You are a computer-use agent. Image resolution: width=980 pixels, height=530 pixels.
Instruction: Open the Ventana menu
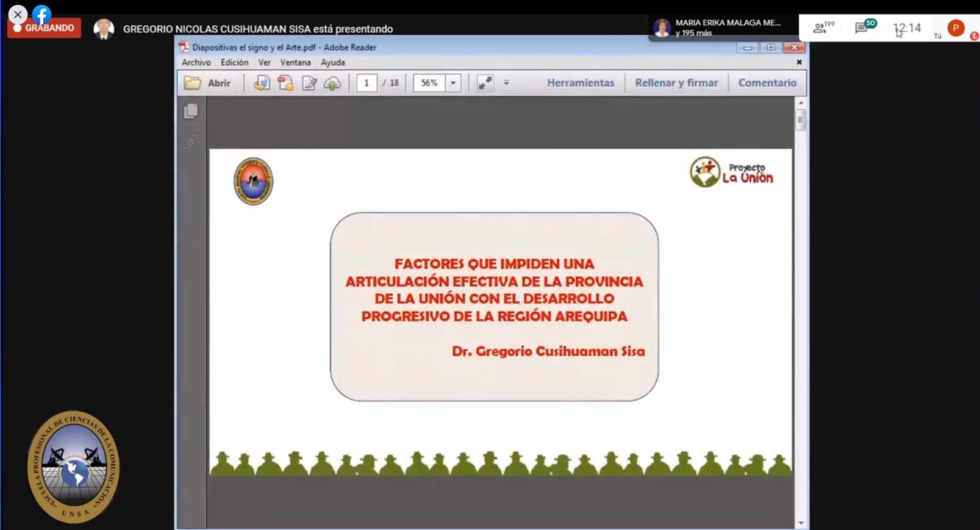(295, 62)
